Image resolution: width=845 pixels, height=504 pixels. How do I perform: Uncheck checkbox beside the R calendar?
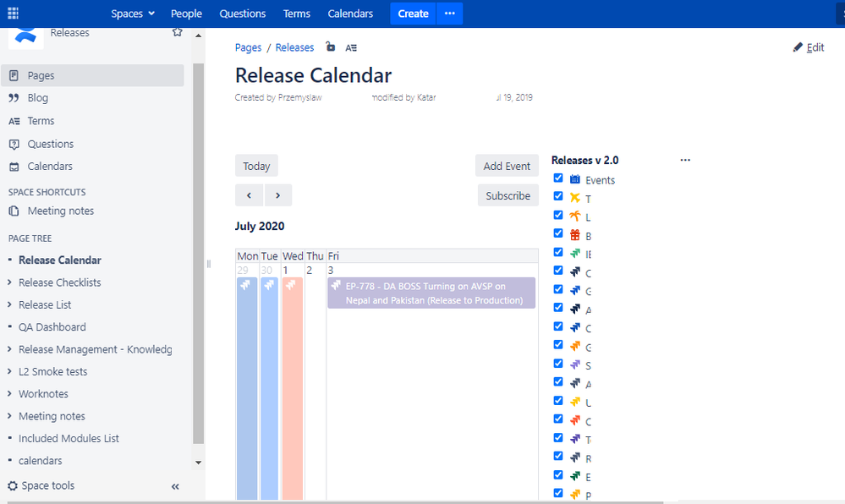(558, 456)
